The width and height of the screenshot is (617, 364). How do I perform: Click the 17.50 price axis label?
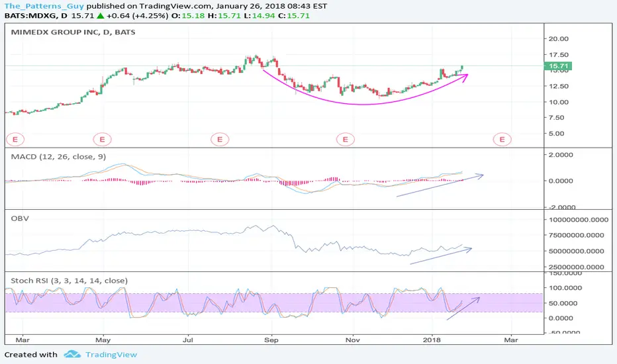tap(559, 55)
